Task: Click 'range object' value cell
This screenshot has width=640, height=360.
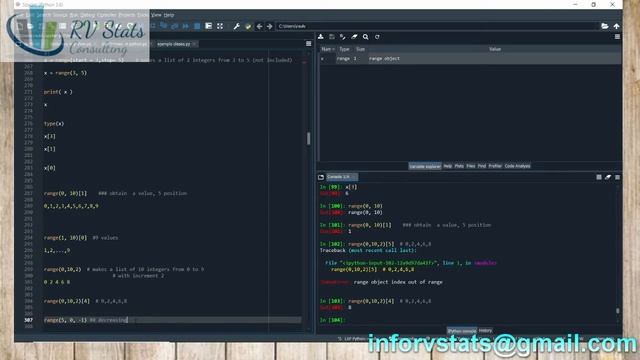Action: 384,59
